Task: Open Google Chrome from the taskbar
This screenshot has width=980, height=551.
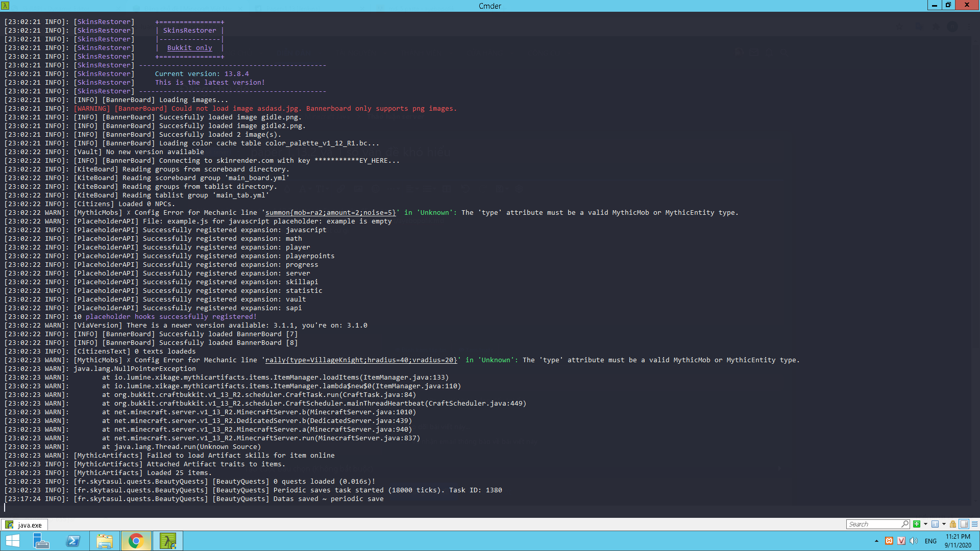Action: coord(136,541)
